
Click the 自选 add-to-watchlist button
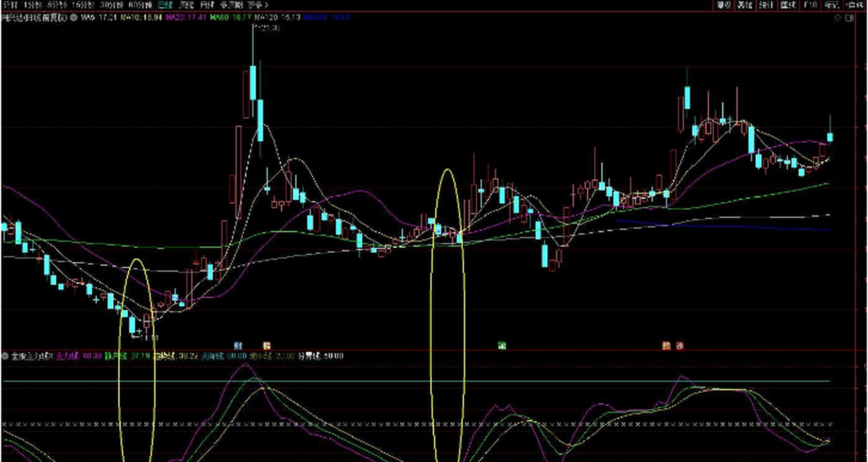tap(854, 5)
